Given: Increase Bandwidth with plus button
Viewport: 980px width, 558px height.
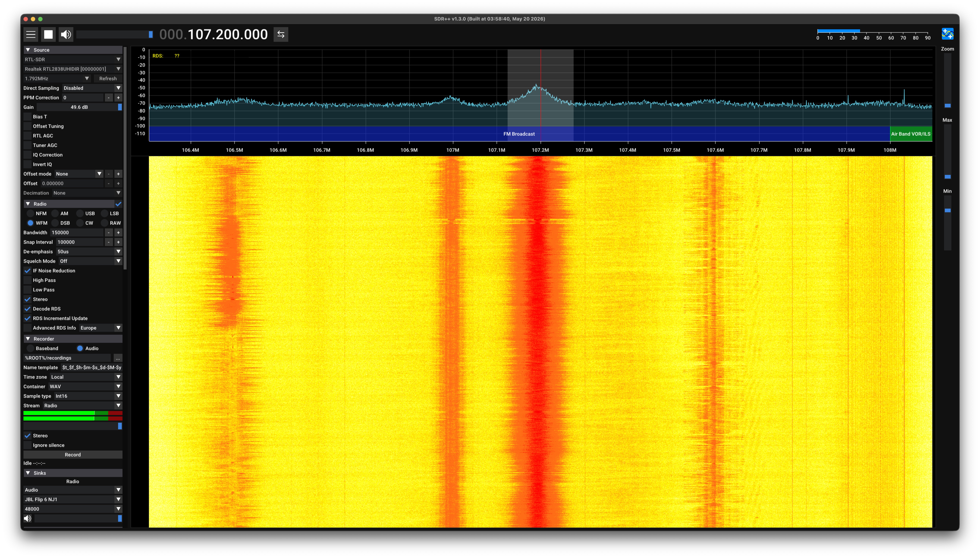Looking at the screenshot, I should (x=118, y=233).
